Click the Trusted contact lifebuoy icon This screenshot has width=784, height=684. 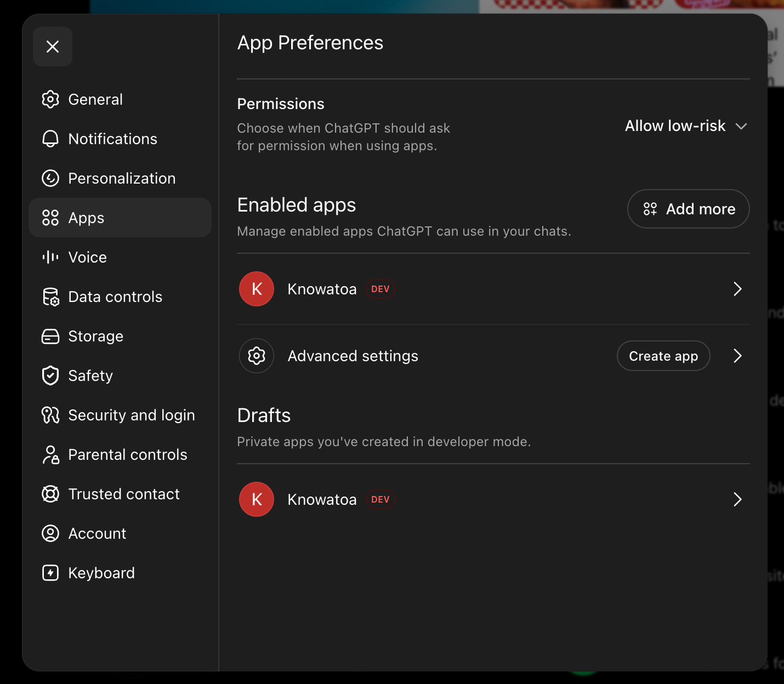[x=50, y=494]
